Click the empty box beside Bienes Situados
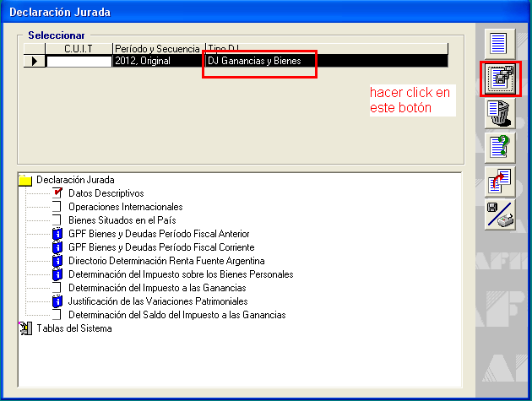The height and width of the screenshot is (401, 532). coord(57,220)
